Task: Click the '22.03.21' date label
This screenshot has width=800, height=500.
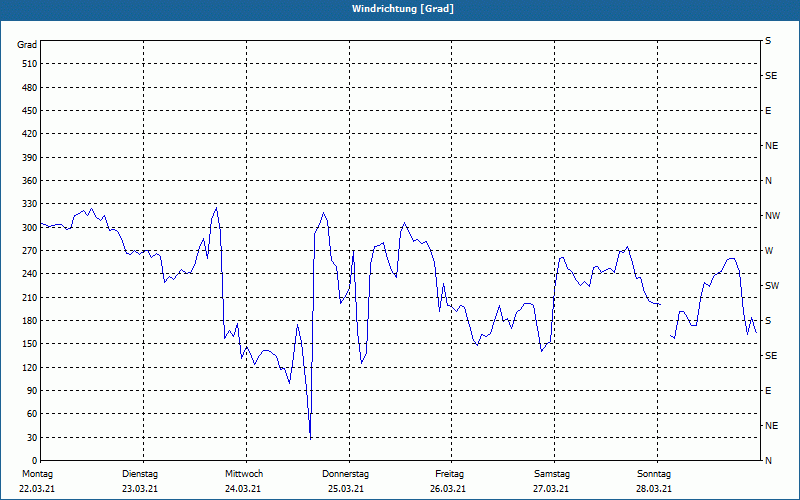Action: click(x=37, y=489)
